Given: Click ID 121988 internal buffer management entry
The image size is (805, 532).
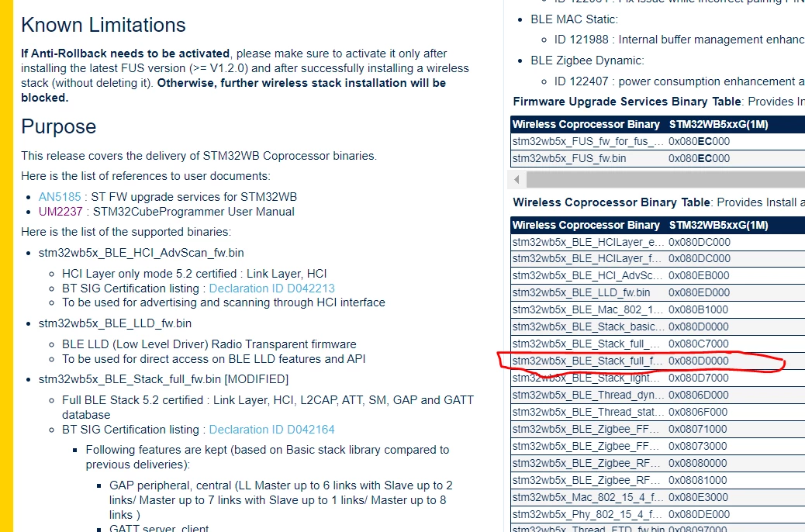Looking at the screenshot, I should pyautogui.click(x=679, y=40).
